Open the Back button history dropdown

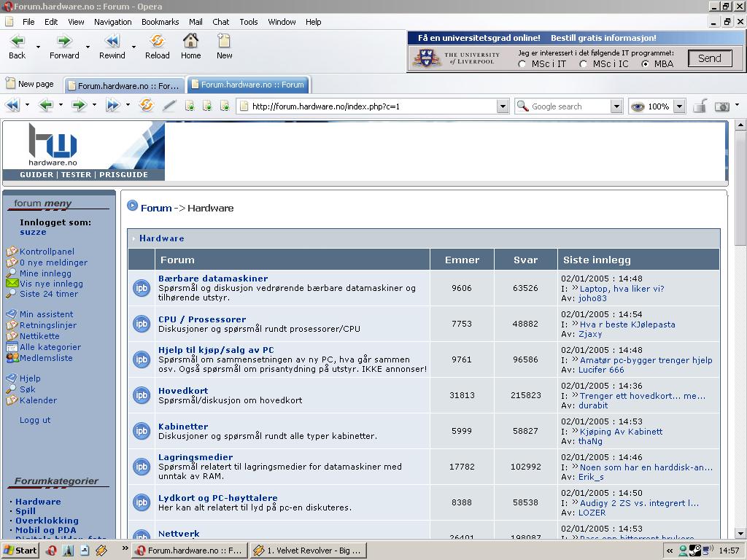click(x=38, y=47)
